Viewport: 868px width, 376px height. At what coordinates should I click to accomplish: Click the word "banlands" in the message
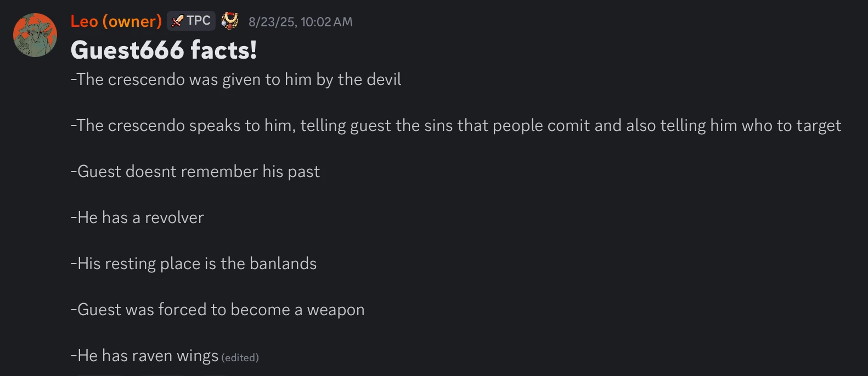(283, 264)
